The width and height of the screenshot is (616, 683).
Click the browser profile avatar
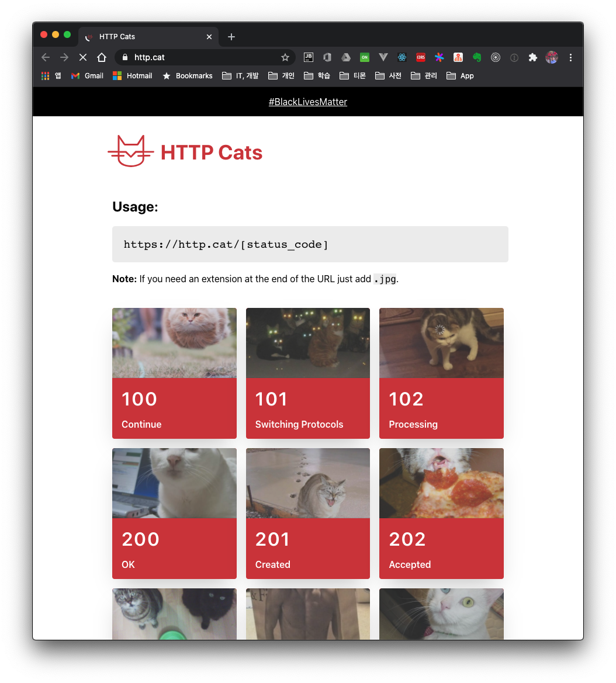(x=551, y=57)
